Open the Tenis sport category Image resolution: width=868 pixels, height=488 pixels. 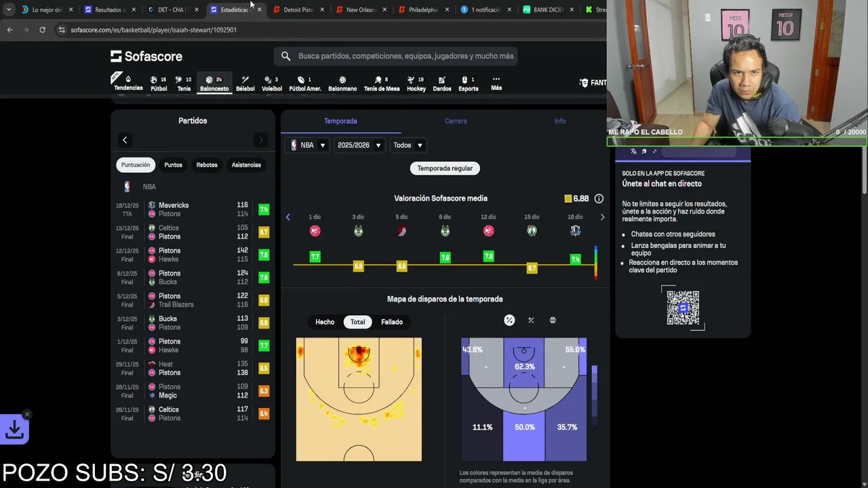coord(184,83)
